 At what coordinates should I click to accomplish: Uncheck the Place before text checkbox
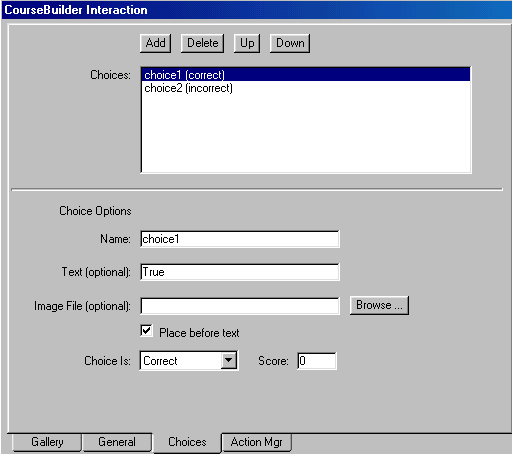pyautogui.click(x=146, y=331)
